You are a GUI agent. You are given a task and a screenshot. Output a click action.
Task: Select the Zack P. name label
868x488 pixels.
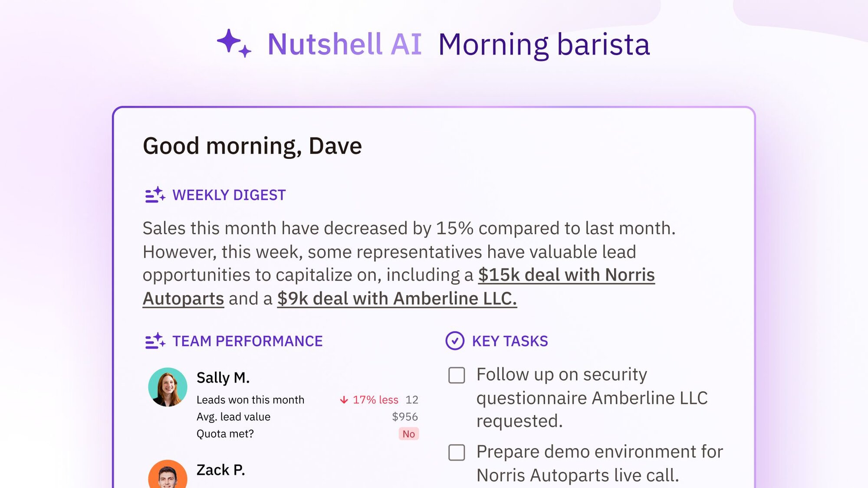click(x=220, y=470)
